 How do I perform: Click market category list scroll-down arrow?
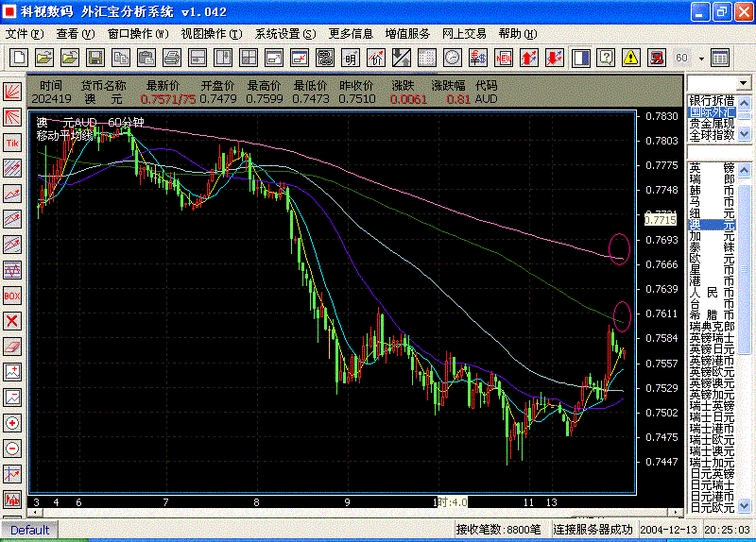[x=745, y=133]
